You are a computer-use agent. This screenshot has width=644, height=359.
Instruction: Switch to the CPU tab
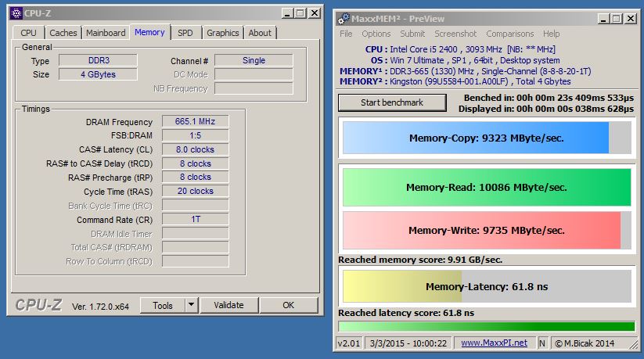point(28,33)
